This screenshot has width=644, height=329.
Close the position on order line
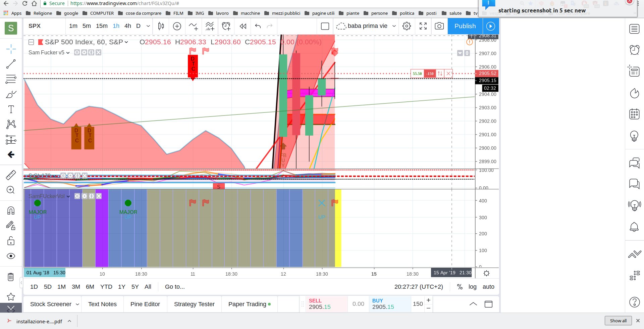pyautogui.click(x=448, y=74)
